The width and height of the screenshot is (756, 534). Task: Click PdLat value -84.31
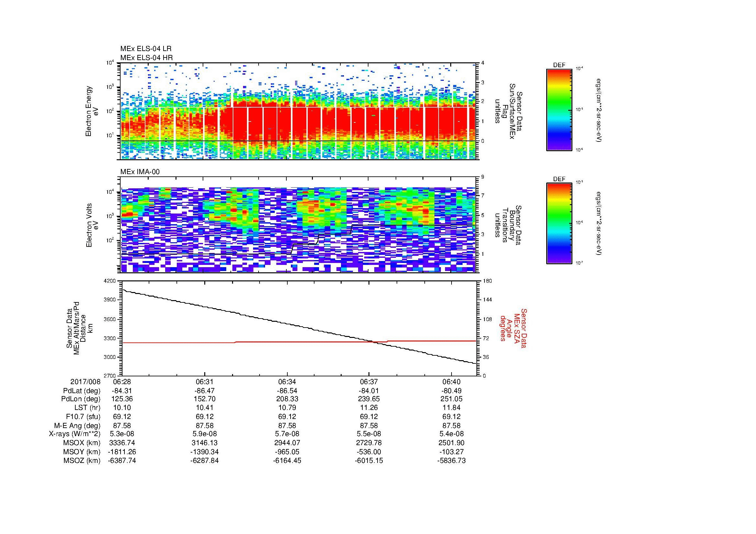point(122,391)
